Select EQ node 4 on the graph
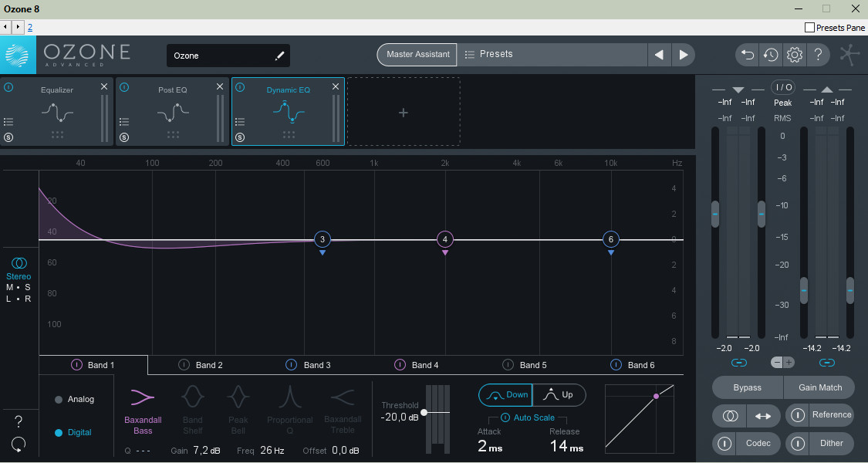Screen dimensions: 868x463 click(x=445, y=239)
